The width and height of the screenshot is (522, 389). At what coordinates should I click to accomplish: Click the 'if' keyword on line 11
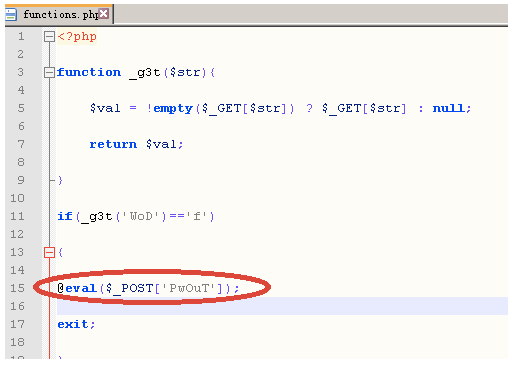click(65, 216)
